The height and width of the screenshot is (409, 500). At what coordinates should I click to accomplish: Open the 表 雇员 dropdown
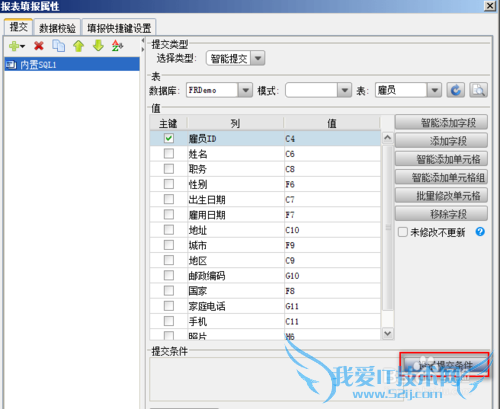[434, 90]
